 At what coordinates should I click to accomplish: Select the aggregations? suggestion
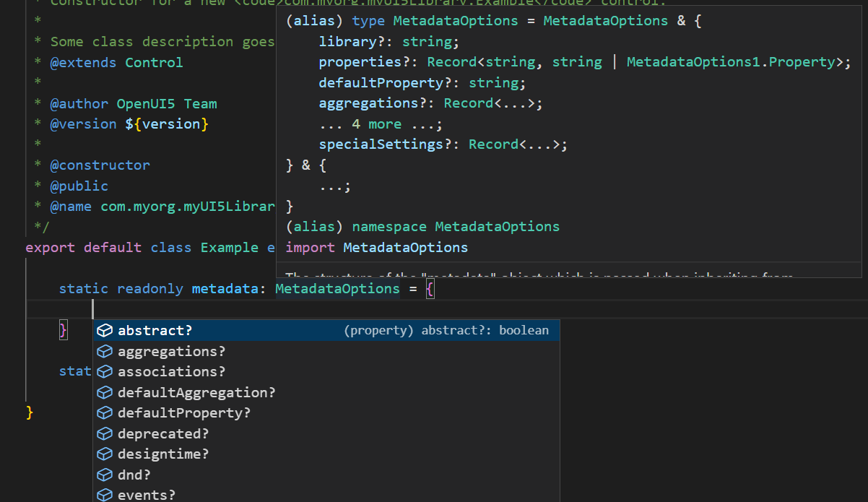pos(326,351)
